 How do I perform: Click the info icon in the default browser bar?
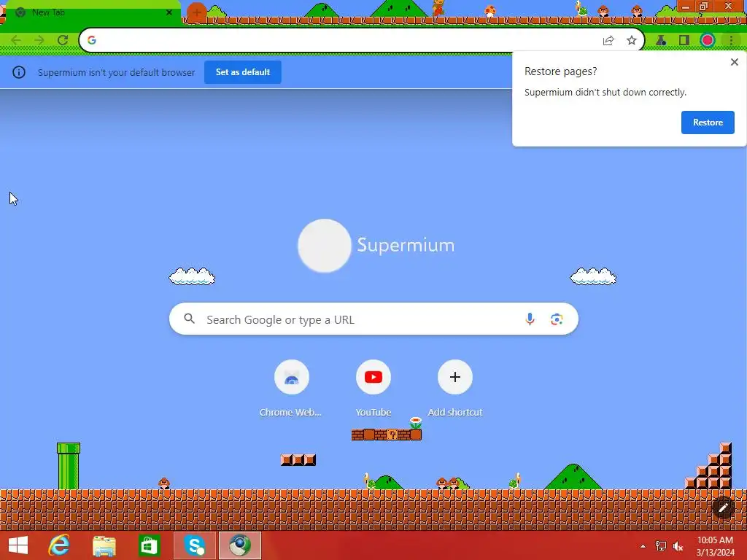click(19, 72)
